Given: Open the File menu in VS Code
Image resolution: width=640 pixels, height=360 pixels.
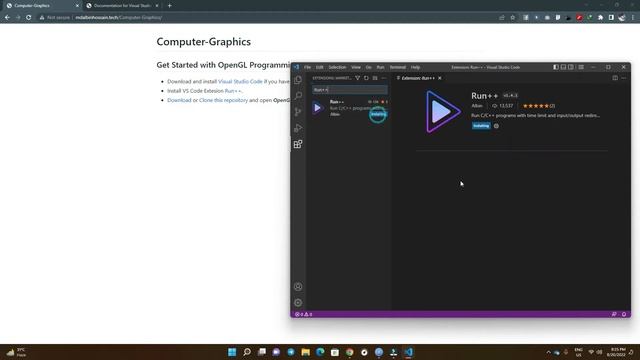Looking at the screenshot, I should (x=307, y=67).
